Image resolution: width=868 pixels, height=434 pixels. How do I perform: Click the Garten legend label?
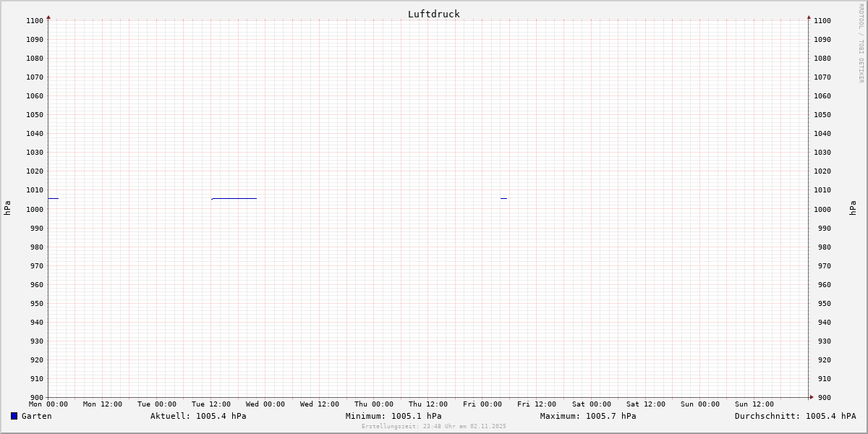tap(36, 416)
